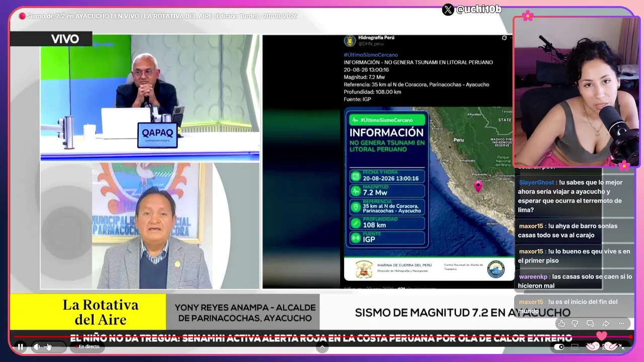Seek along the red video progress bar
Viewport: 644px width, 362px height.
(322, 337)
